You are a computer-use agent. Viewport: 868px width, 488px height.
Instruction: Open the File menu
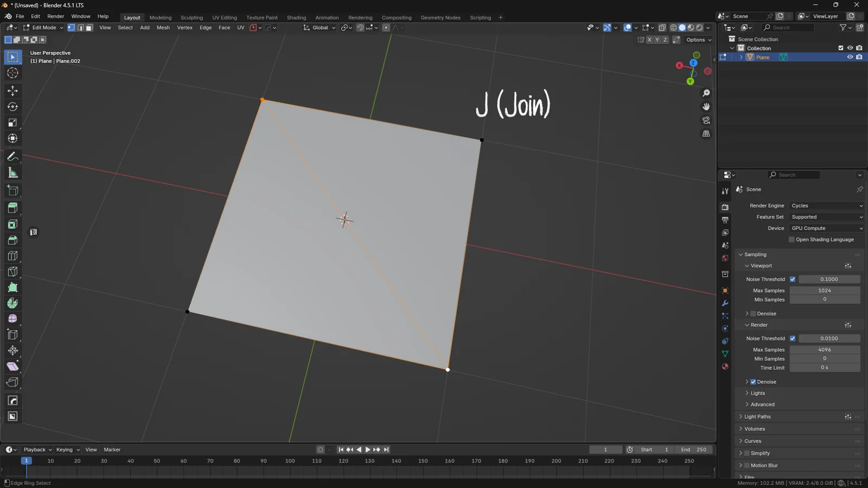point(20,16)
